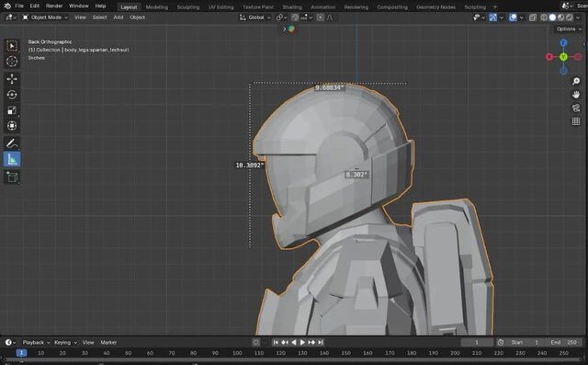
Task: Open Global transform orientation dropdown
Action: [255, 17]
